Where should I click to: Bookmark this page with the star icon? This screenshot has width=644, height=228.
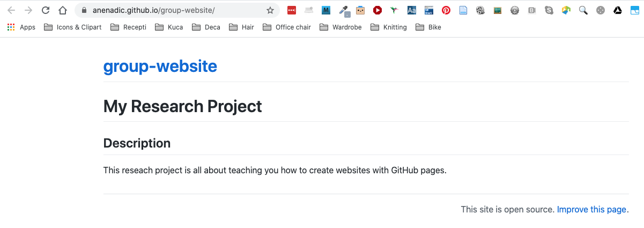click(270, 10)
